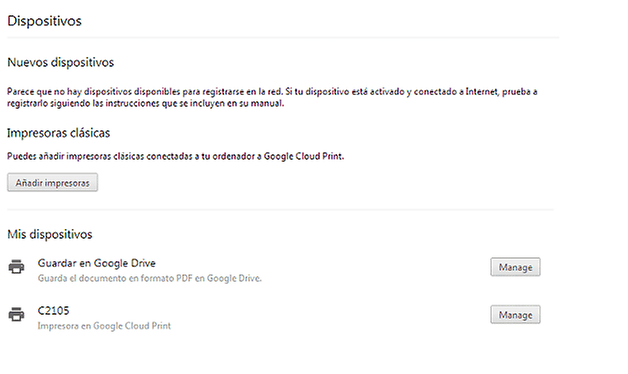Click the 'registrarlo siguiendo las instrucciones' text line
The height and width of the screenshot is (374, 628).
(x=146, y=103)
